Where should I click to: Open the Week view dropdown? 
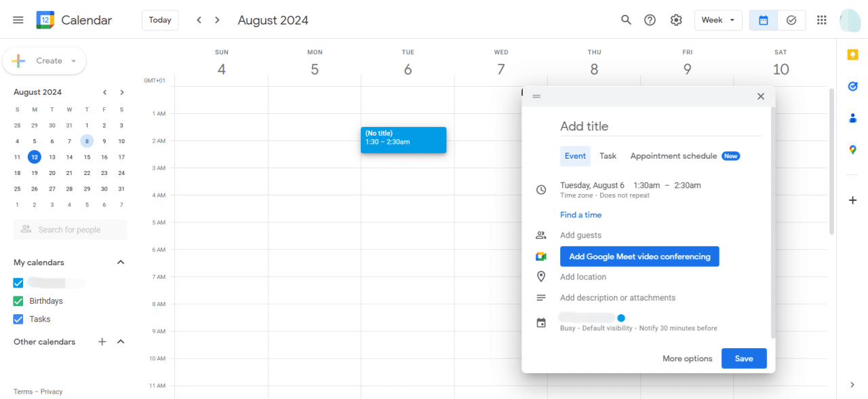(718, 20)
